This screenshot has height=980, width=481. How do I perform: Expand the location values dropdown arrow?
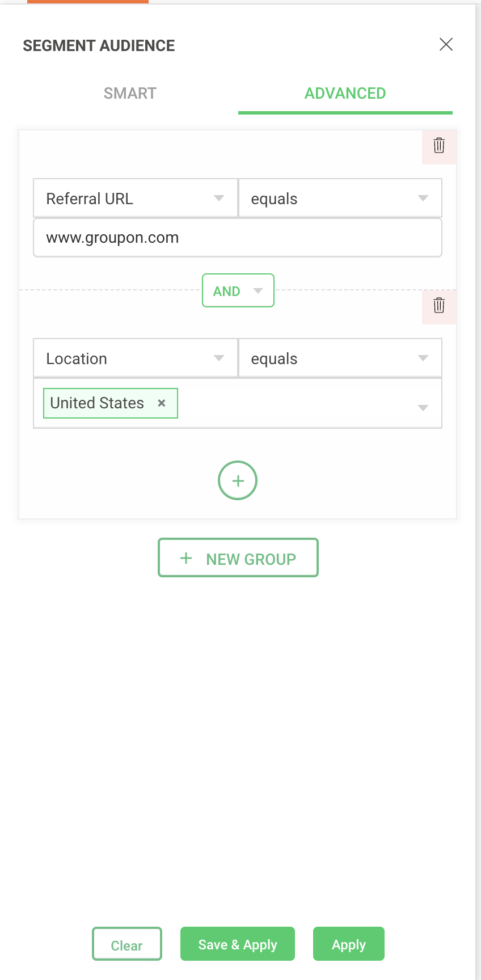[x=423, y=408]
